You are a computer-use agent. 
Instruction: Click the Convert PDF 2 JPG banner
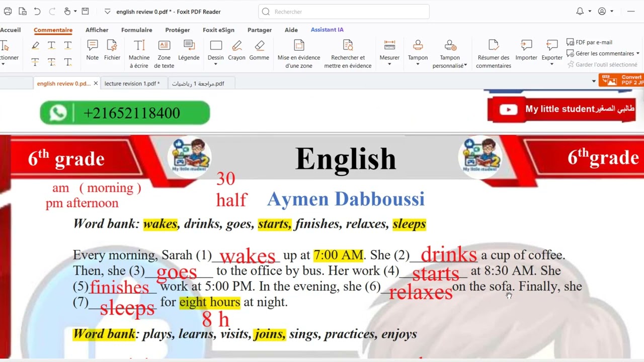[x=621, y=80]
